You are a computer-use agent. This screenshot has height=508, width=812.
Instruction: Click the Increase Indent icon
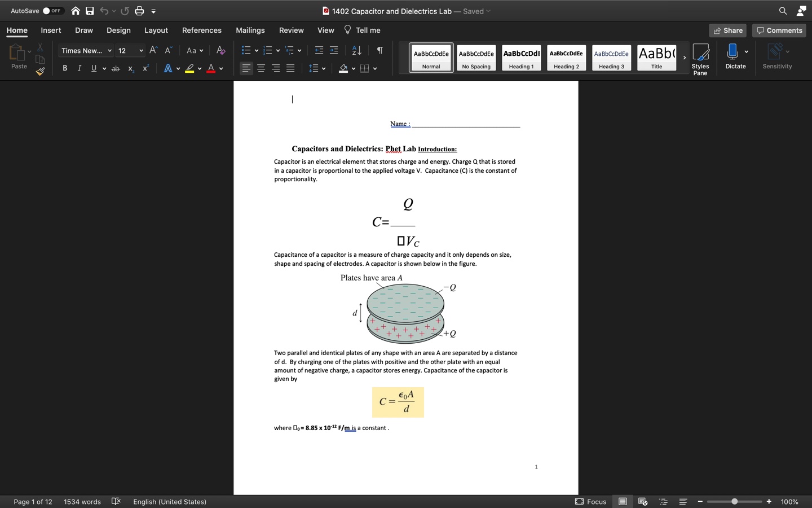(x=334, y=51)
